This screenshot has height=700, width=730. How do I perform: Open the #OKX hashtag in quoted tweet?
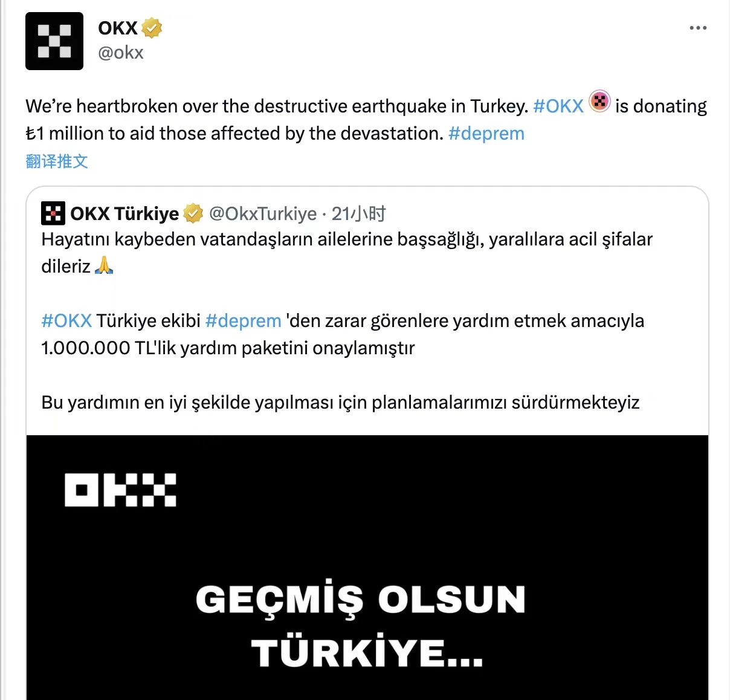[x=66, y=320]
